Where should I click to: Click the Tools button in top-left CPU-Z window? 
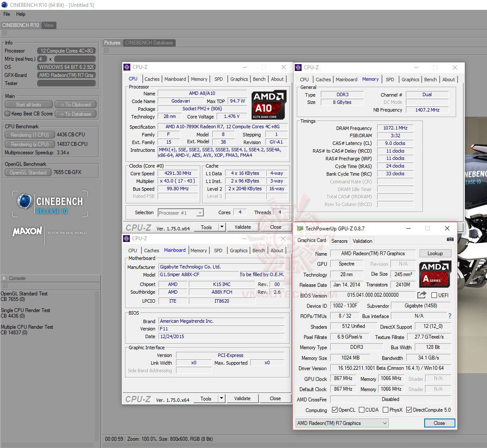pyautogui.click(x=206, y=227)
